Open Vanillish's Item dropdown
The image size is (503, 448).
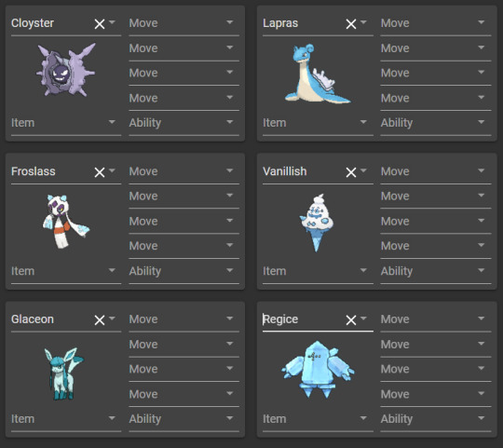(318, 271)
